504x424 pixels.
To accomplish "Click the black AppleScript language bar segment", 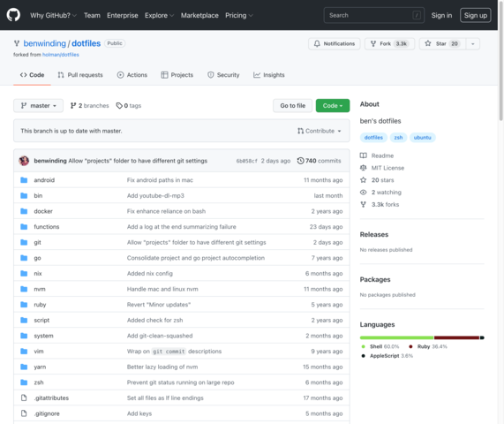I will click(x=482, y=337).
